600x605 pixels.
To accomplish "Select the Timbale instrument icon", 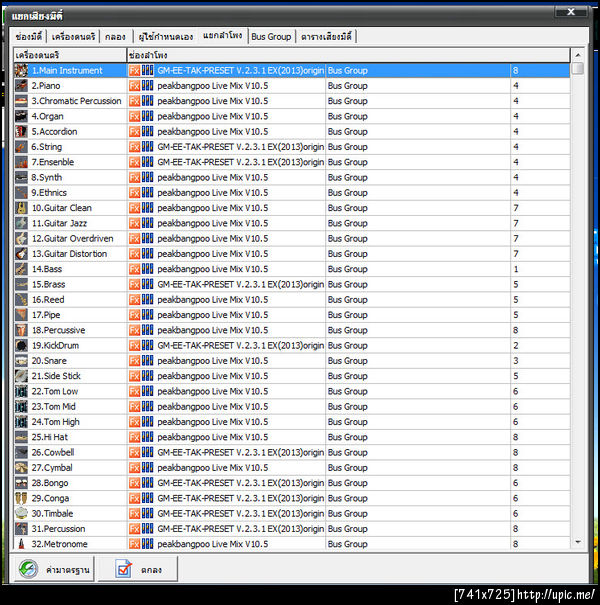I will (21, 514).
